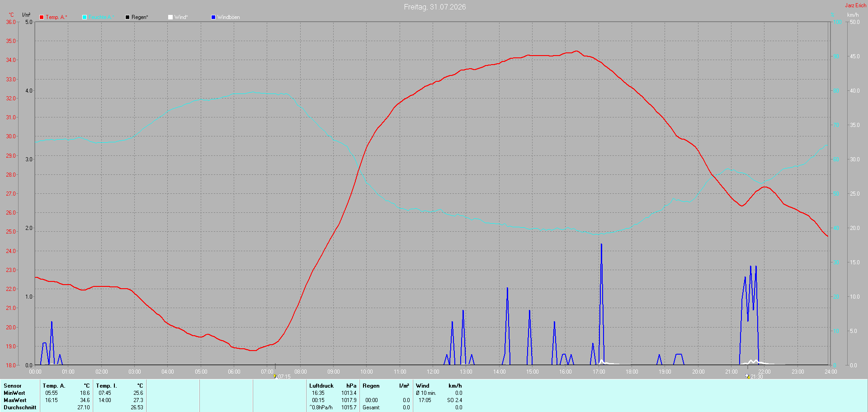Click the Jarz Erich credit text
The width and height of the screenshot is (868, 412).
coord(856,5)
